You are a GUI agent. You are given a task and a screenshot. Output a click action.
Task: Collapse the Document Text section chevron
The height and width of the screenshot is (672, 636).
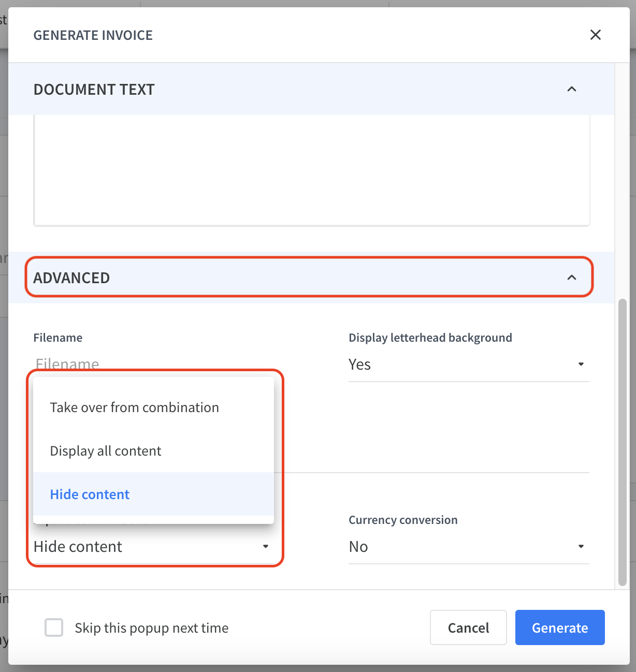click(572, 89)
